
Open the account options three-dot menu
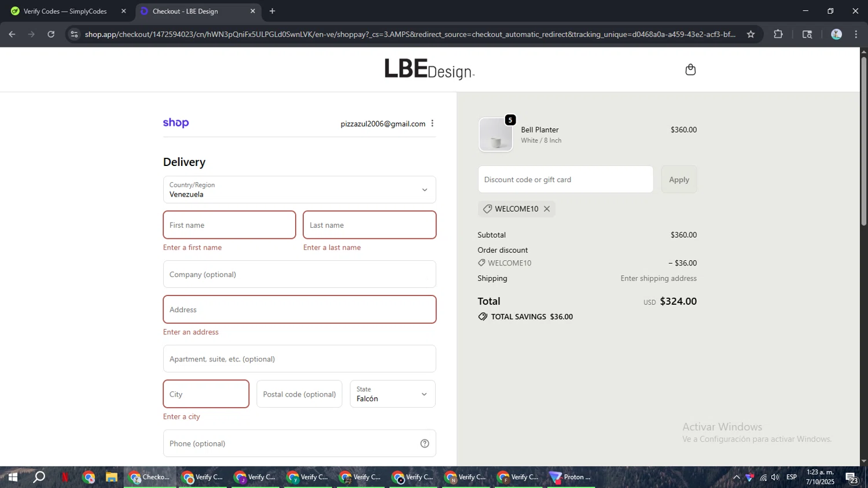(x=432, y=123)
